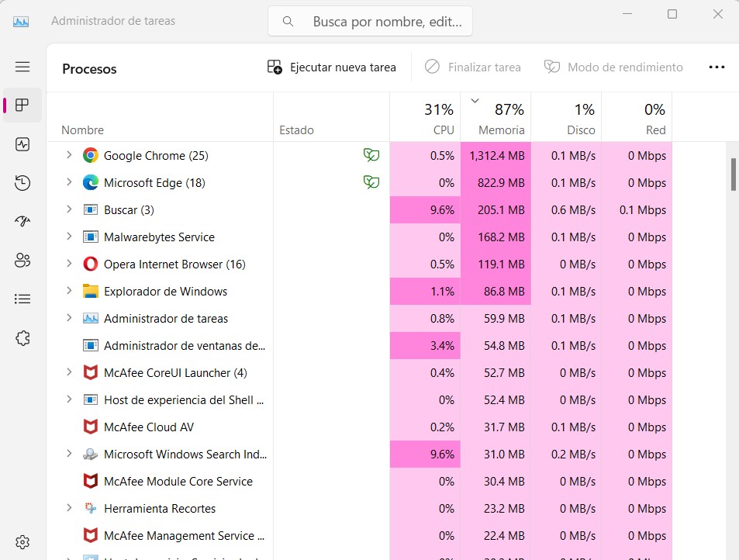Expand the Buscar (3) process group
This screenshot has height=560, width=739.
pyautogui.click(x=69, y=209)
